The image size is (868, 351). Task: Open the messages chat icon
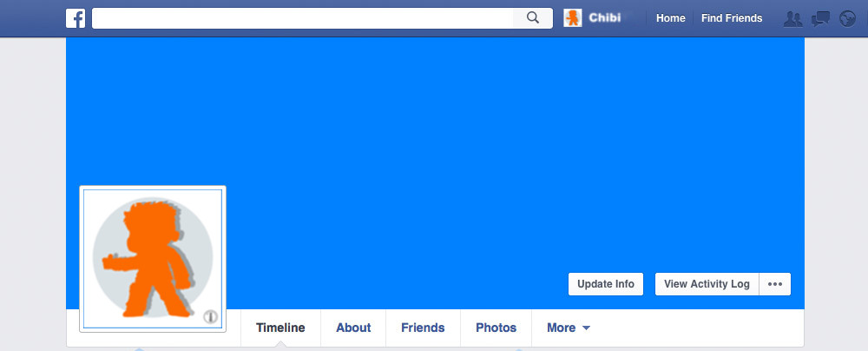[820, 19]
